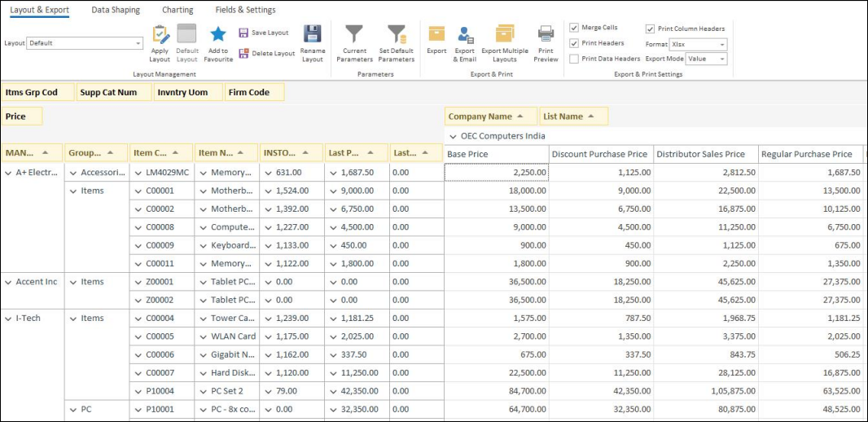Screen dimensions: 868x422
Task: Click the Export Multiple Layouts icon
Action: click(x=505, y=34)
